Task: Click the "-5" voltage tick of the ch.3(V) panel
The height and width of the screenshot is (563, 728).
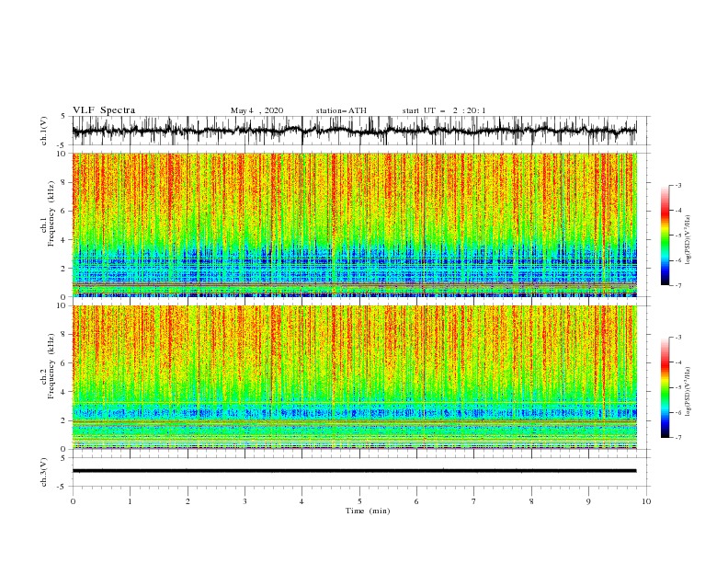Action: coord(63,487)
